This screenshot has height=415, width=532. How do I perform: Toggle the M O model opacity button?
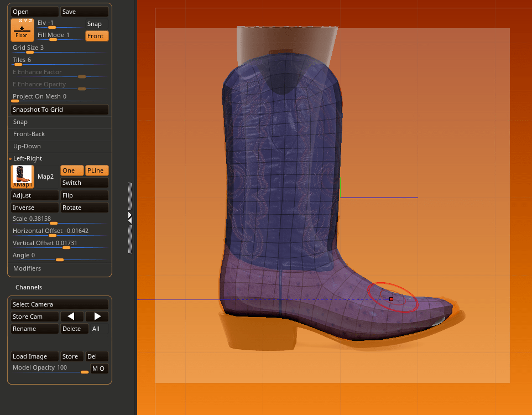click(98, 368)
